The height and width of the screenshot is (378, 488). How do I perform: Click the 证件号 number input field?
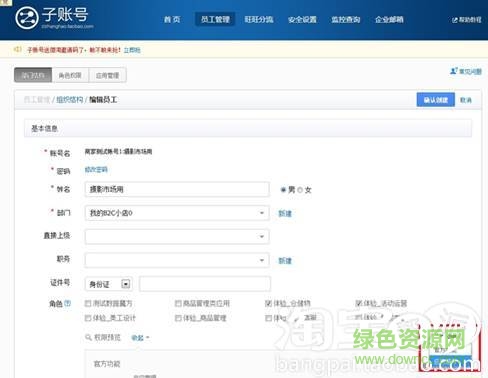(205, 284)
